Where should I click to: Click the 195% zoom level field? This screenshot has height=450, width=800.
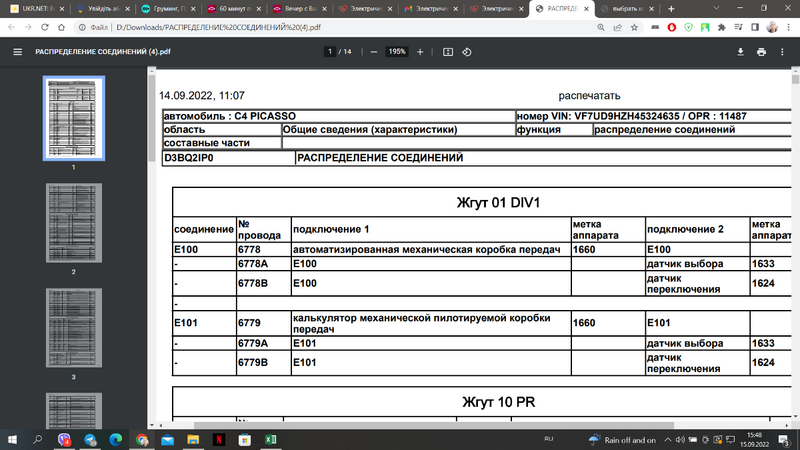397,51
